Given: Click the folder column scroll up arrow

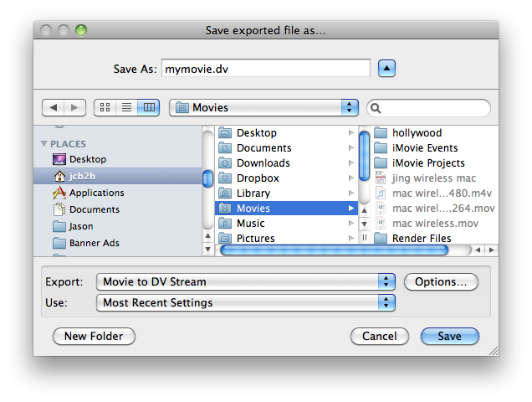Looking at the screenshot, I should pyautogui.click(x=364, y=210).
